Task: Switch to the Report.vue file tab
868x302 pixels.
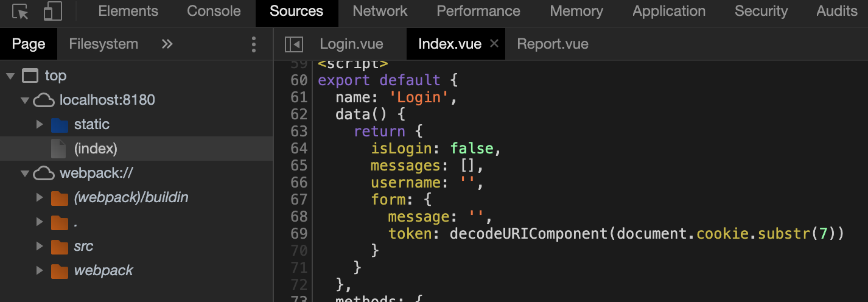Action: click(552, 44)
